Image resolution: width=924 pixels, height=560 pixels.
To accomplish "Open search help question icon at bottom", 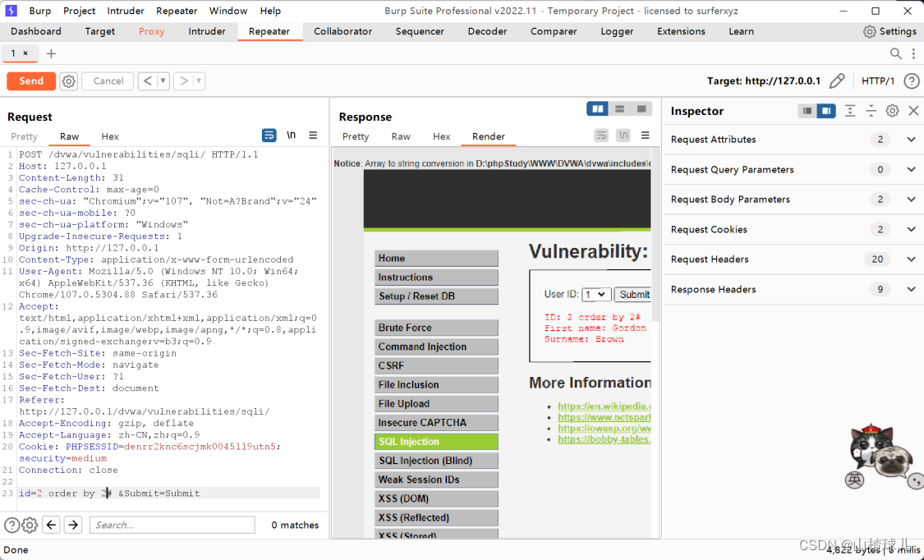I will [x=11, y=525].
